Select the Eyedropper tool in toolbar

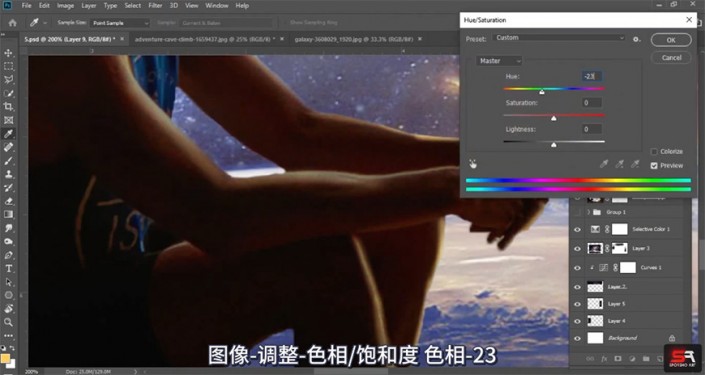(x=8, y=134)
